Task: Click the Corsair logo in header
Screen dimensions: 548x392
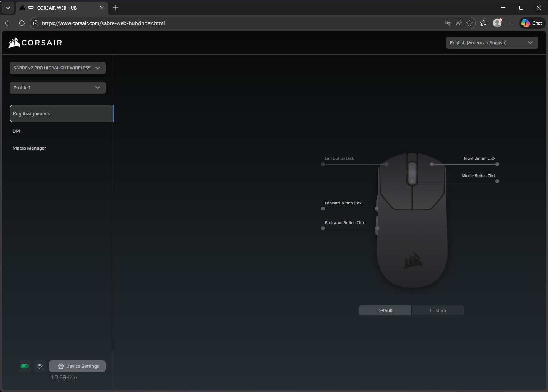Action: point(35,43)
